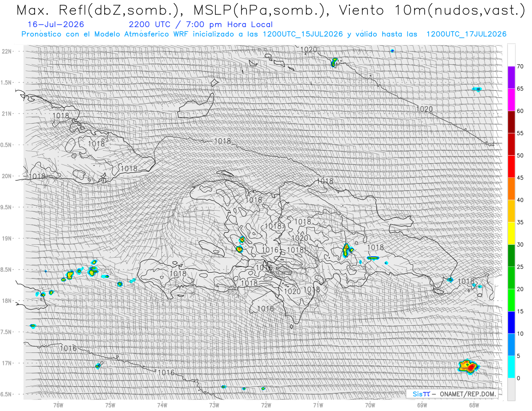The height and width of the screenshot is (411, 532).
Task: Click the '1016' isobar label south of Haiti's peninsula
Action: click(266, 309)
